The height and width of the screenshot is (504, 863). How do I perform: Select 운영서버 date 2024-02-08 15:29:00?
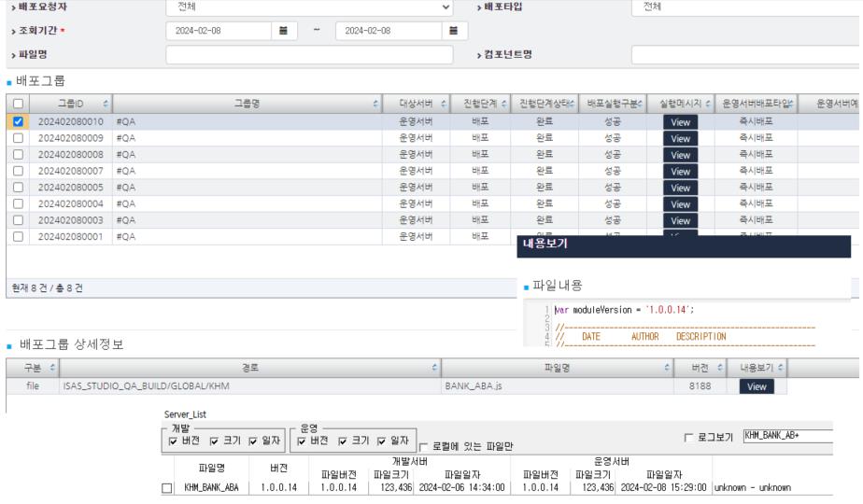[663, 487]
